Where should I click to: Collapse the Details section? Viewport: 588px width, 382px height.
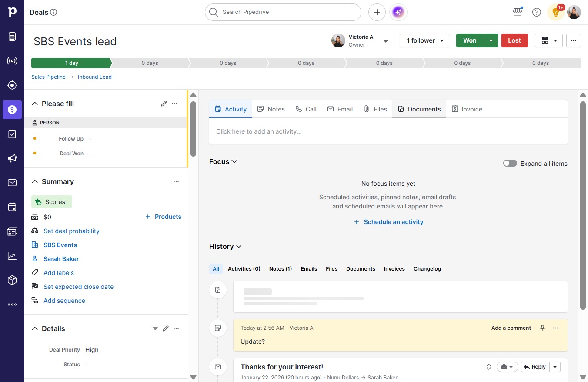[35, 328]
